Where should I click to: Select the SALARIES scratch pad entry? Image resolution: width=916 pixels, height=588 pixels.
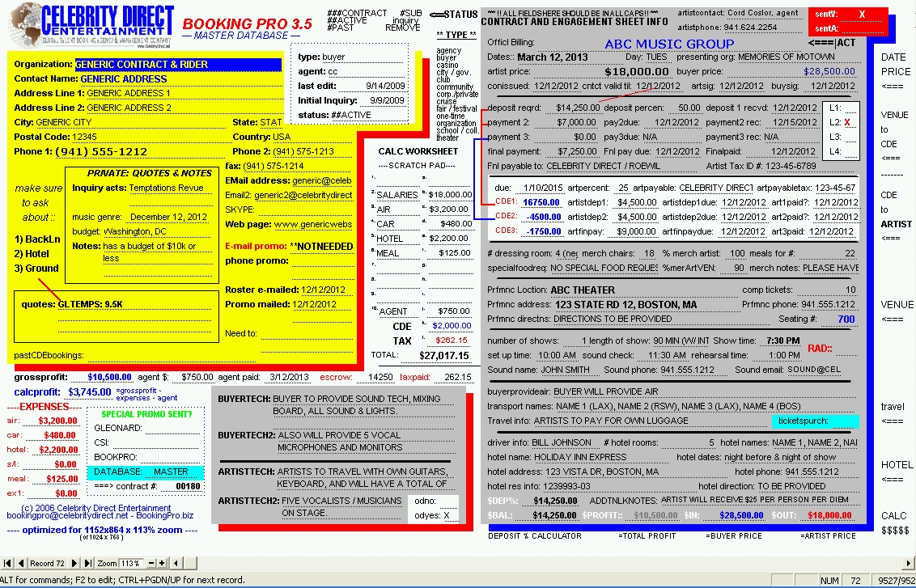point(397,195)
